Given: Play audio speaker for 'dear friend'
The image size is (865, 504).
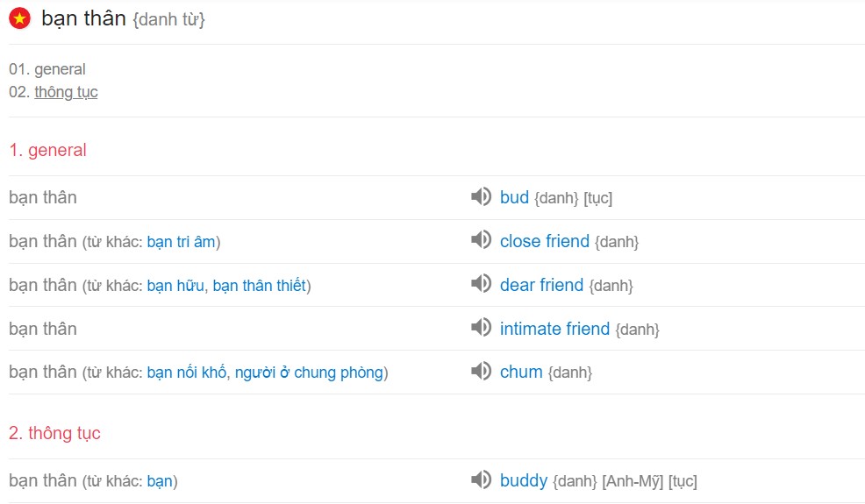Looking at the screenshot, I should [481, 283].
